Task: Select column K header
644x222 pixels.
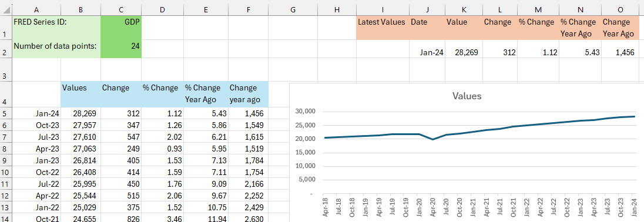Action: 464,10
